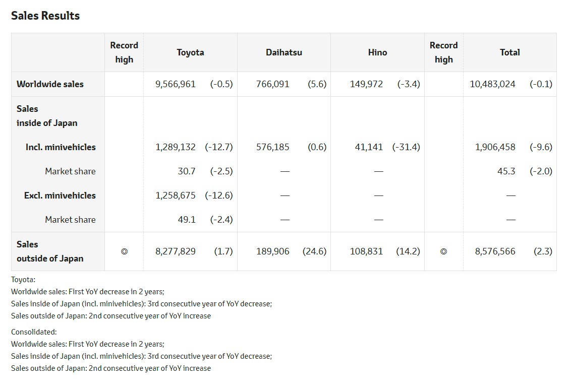Click the record high mark beside Total's 8,576,566
This screenshot has width=568, height=392.
click(x=443, y=251)
